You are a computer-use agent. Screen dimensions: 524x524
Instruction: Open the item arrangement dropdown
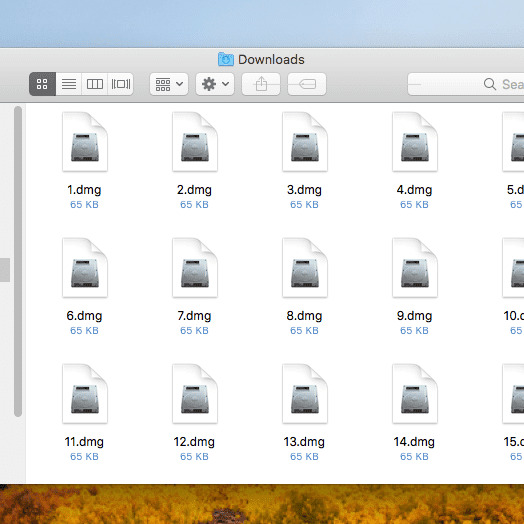point(169,84)
